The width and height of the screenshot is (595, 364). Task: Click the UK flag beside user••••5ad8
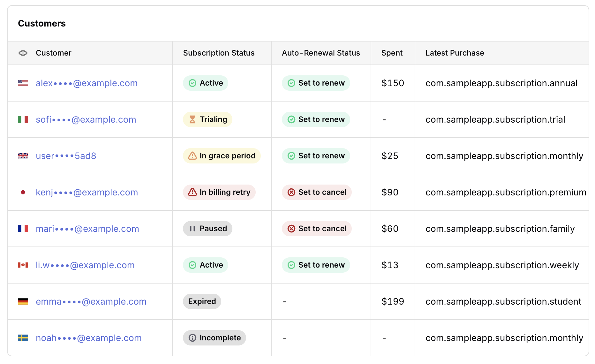pyautogui.click(x=23, y=156)
